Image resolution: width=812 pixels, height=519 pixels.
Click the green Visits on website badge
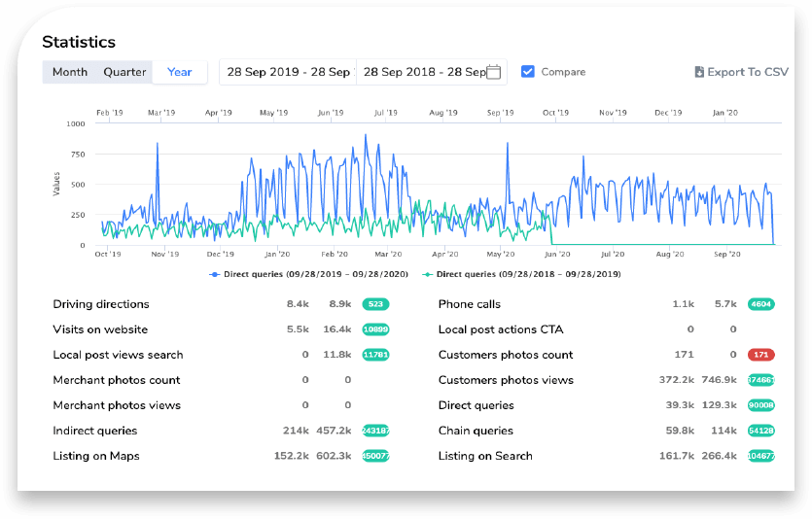pos(374,329)
